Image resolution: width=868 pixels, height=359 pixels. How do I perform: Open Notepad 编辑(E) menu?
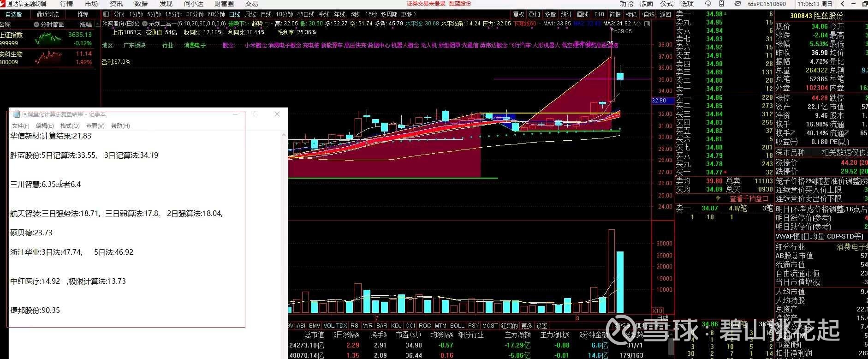click(45, 126)
